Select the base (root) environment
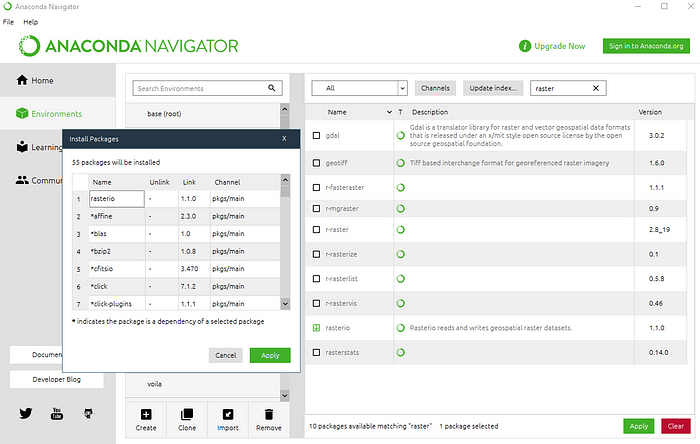 click(203, 114)
